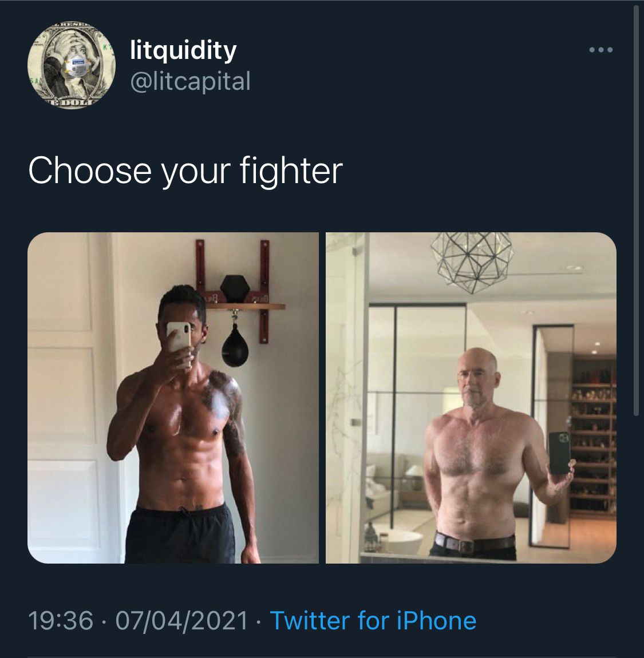Screen dimensions: 644x658
Task: Open the Twitter for iPhone source link
Action: (373, 620)
